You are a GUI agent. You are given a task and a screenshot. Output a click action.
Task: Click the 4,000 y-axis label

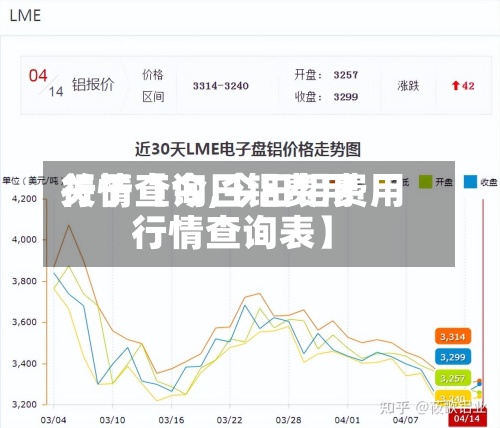[24, 240]
